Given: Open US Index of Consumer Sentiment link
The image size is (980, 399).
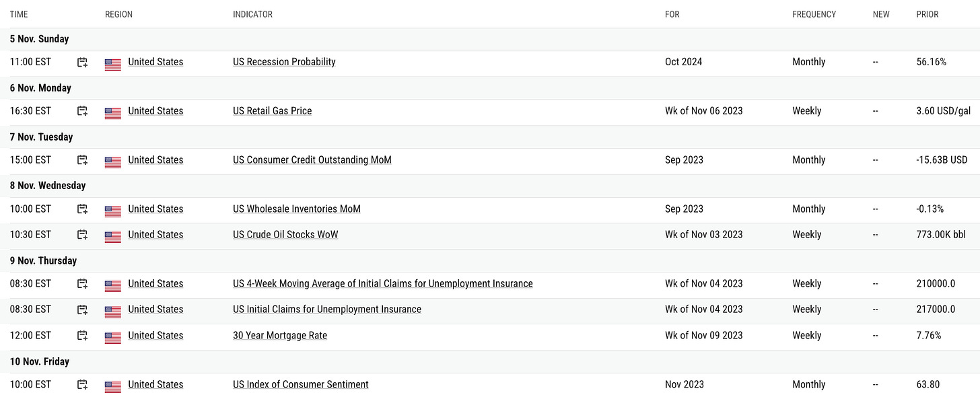Looking at the screenshot, I should [301, 385].
